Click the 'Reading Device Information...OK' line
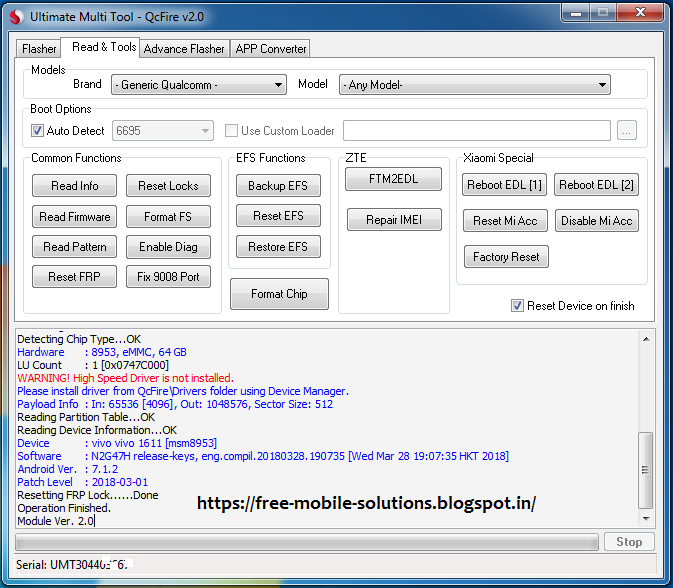673x588 pixels. [97, 430]
